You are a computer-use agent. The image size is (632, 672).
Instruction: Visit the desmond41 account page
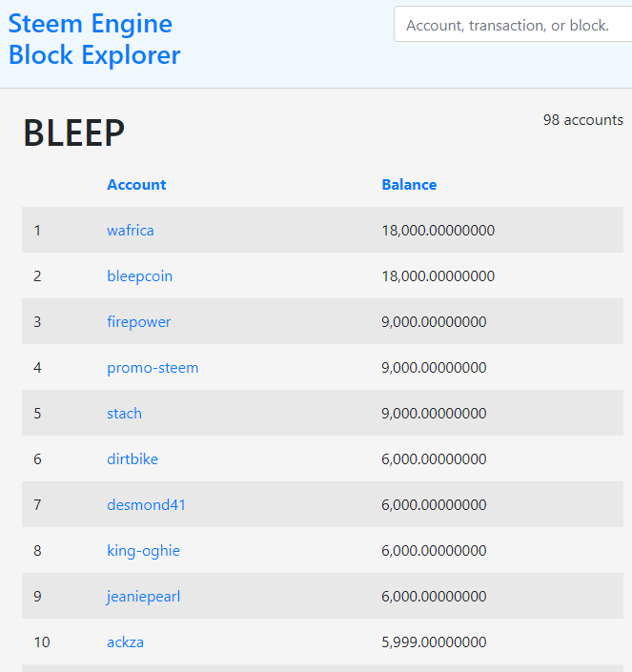pyautogui.click(x=146, y=505)
